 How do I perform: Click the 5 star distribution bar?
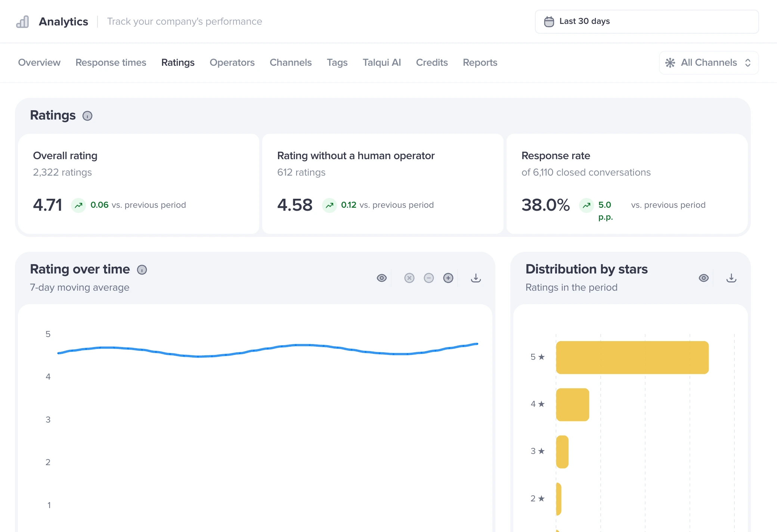point(632,358)
